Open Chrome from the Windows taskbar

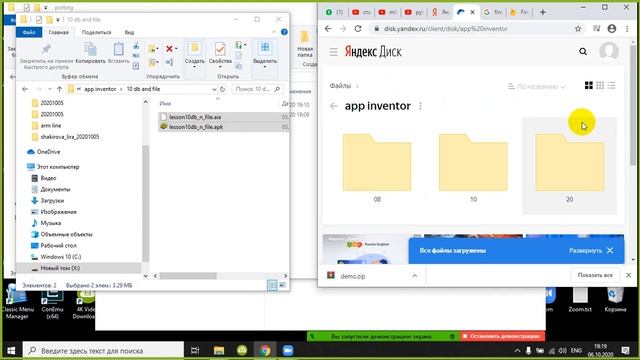click(265, 350)
